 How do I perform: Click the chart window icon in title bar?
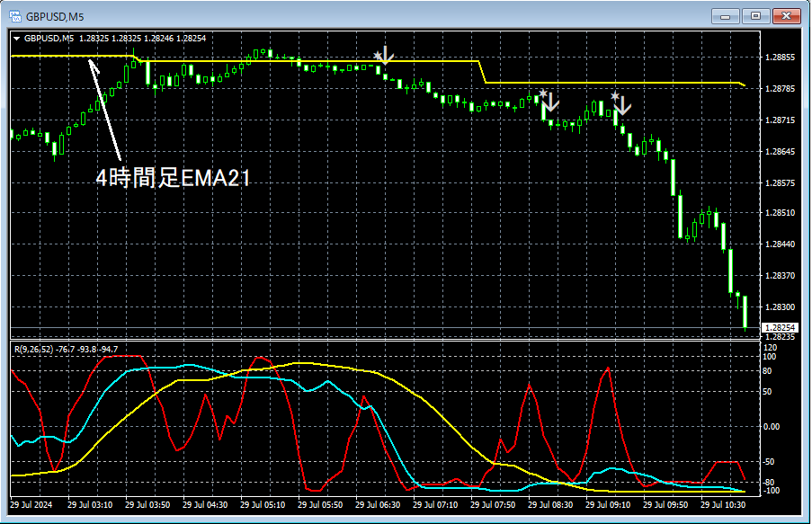tap(15, 16)
